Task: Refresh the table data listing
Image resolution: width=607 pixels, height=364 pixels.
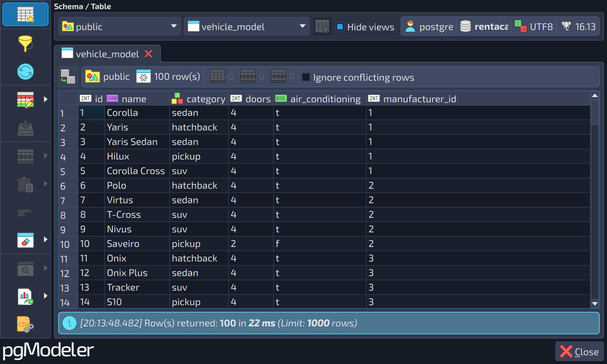Action: coord(25,72)
